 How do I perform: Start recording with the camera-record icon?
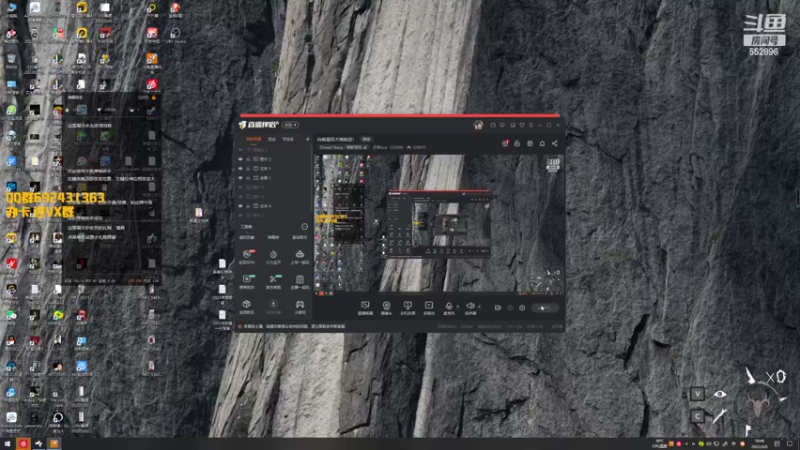[x=497, y=308]
